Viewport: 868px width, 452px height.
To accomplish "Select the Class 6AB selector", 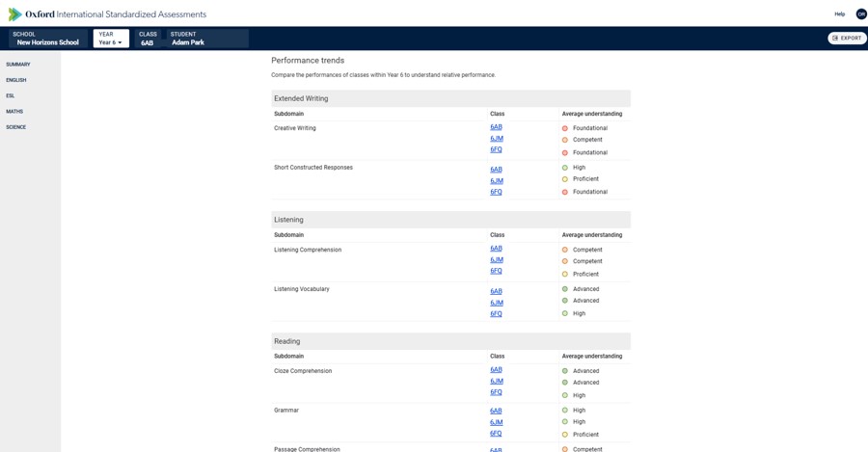I will click(x=148, y=39).
